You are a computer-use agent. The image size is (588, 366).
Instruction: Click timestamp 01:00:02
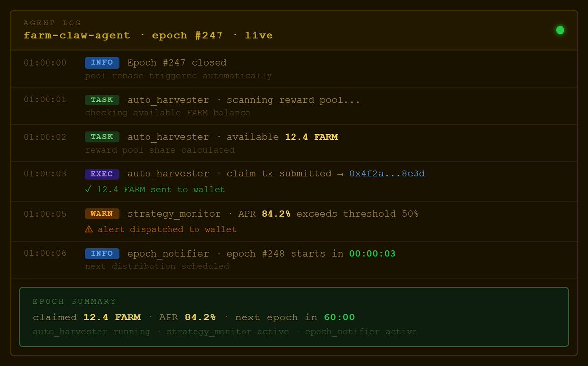tap(45, 137)
